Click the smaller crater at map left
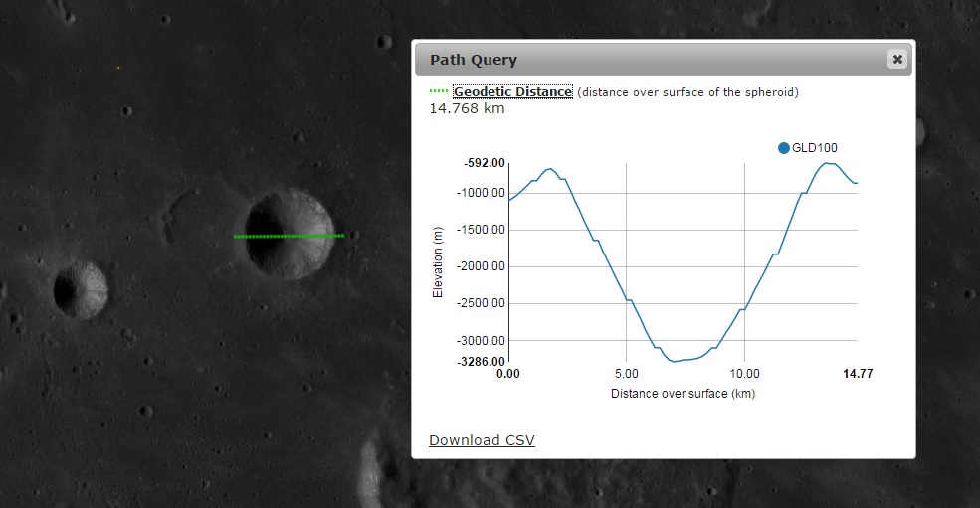The width and height of the screenshot is (980, 508). click(81, 289)
